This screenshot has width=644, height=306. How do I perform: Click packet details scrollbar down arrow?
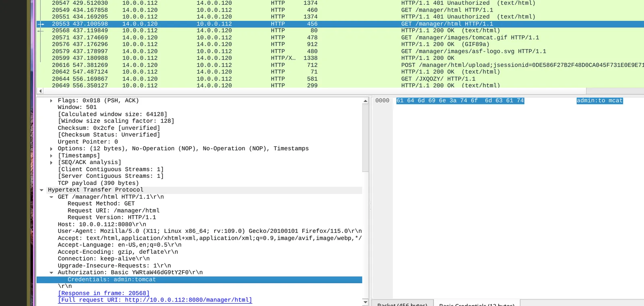[365, 302]
